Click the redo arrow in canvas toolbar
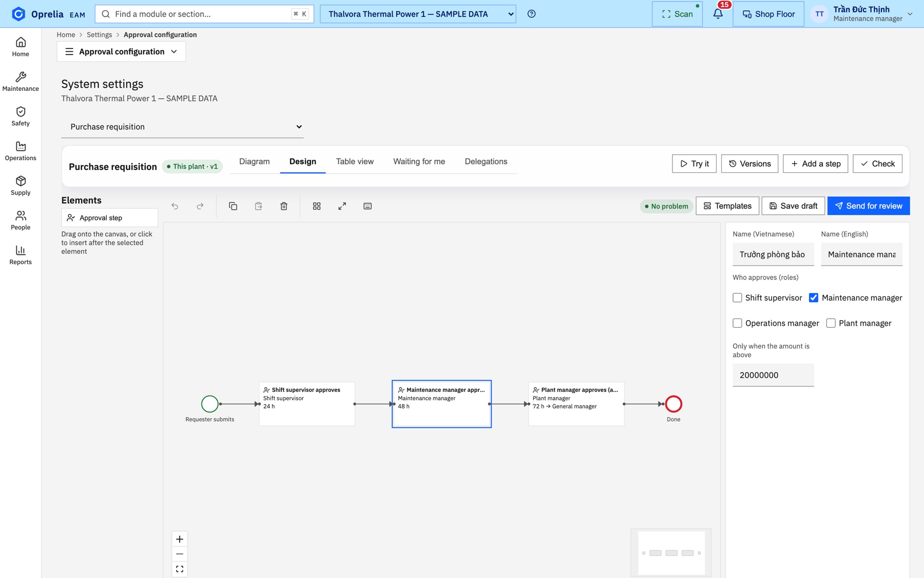 [200, 206]
